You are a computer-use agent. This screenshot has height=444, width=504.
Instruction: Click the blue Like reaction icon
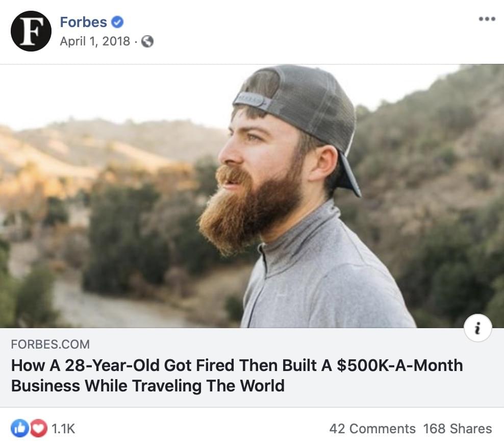(x=20, y=428)
